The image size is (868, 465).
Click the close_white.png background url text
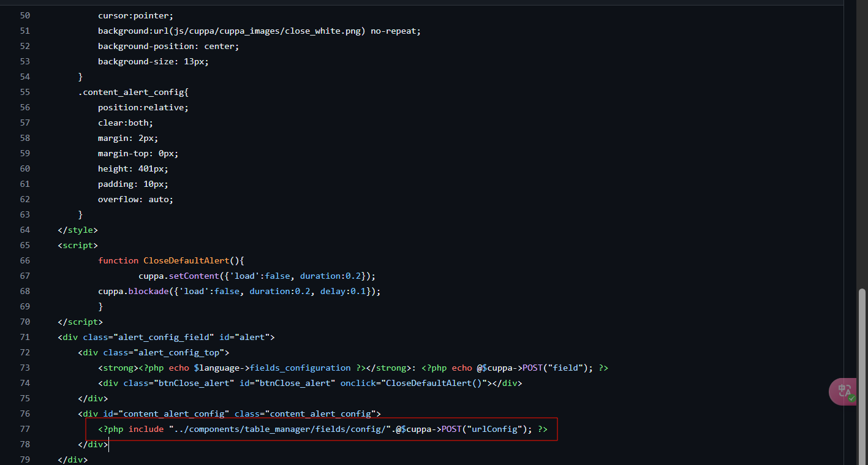pyautogui.click(x=259, y=31)
